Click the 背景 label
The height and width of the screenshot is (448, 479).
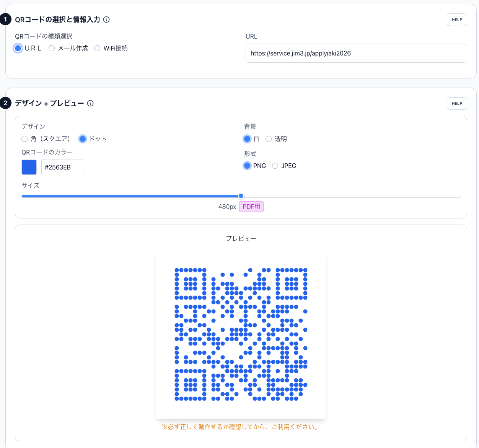pos(250,127)
